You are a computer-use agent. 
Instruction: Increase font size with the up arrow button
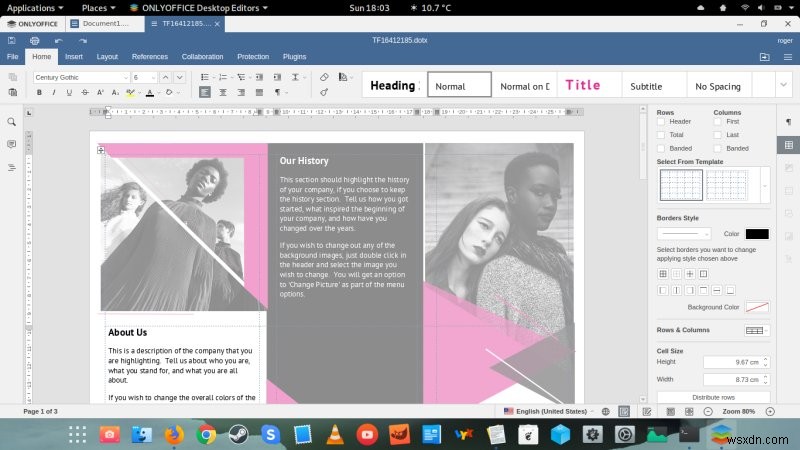coord(165,78)
